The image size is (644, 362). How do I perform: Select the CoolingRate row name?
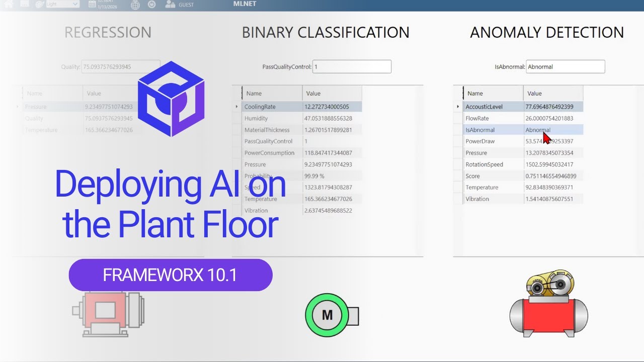click(x=260, y=107)
